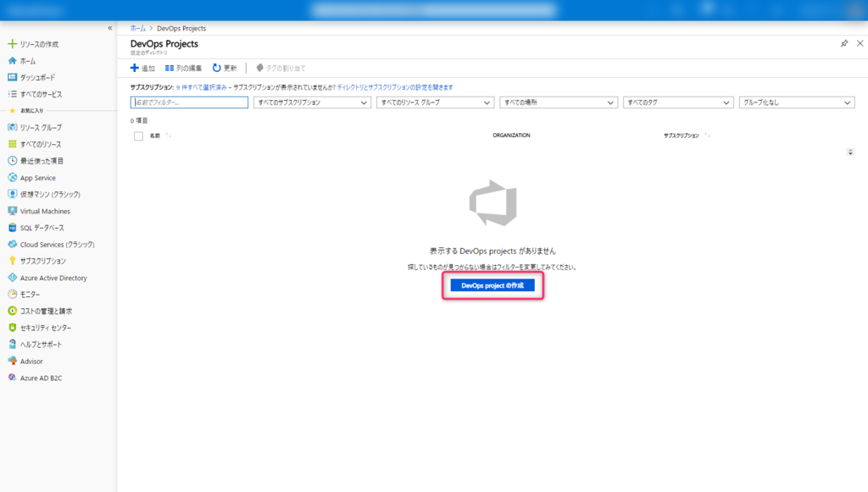Open the all resource groups dropdown
Screen dimensions: 868x492
[x=435, y=102]
